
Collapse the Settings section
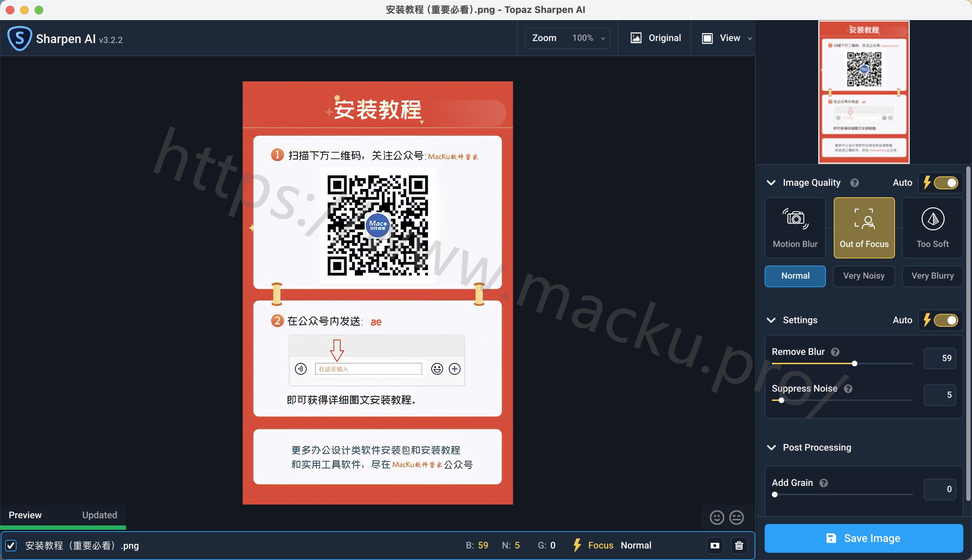click(771, 320)
